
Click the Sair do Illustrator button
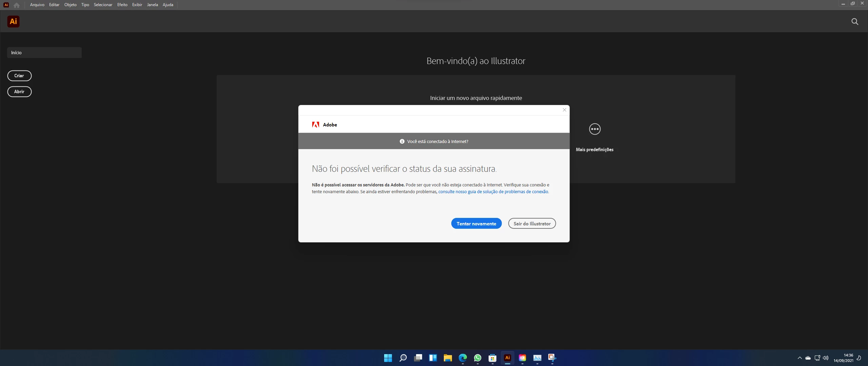point(532,224)
